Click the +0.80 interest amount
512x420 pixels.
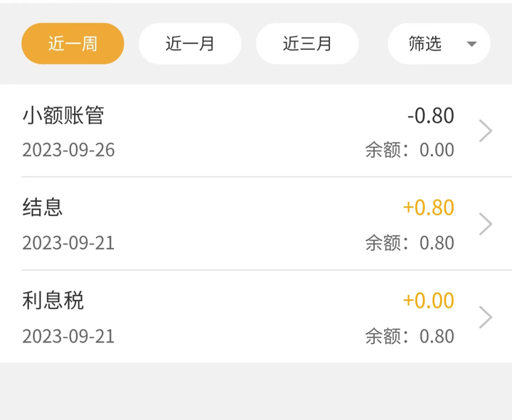pyautogui.click(x=428, y=208)
